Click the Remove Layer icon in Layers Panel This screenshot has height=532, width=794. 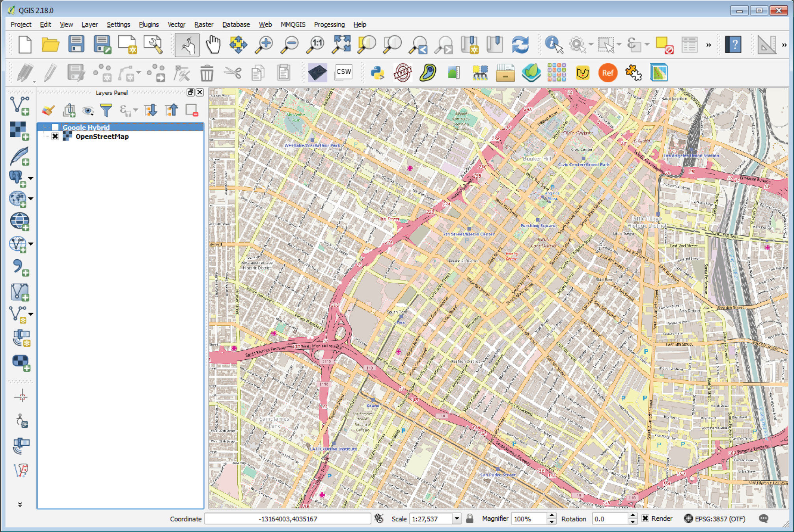192,110
